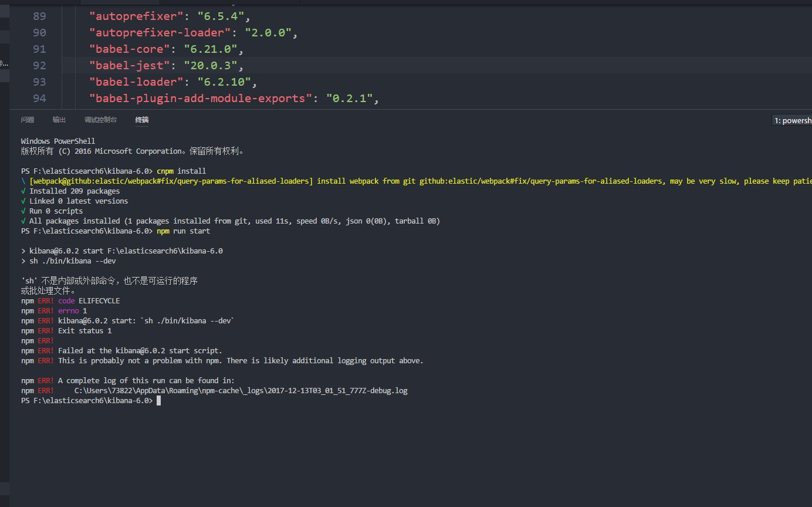Image resolution: width=812 pixels, height=507 pixels.
Task: Click the last terminal prompt with the cursor
Action: coord(91,401)
